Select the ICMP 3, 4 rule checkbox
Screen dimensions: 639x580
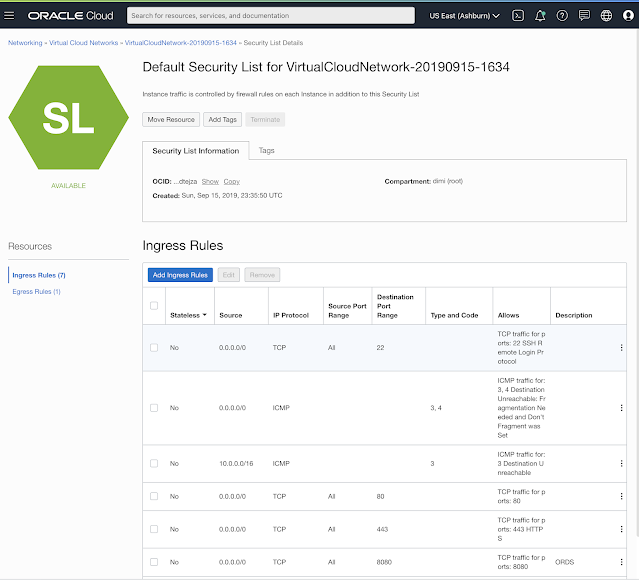click(154, 408)
